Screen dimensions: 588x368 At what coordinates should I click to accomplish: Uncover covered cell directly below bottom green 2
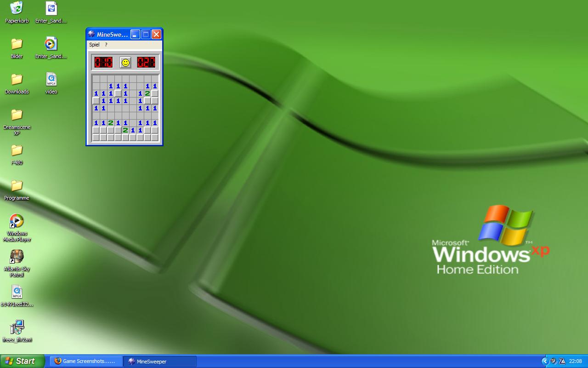coord(125,138)
